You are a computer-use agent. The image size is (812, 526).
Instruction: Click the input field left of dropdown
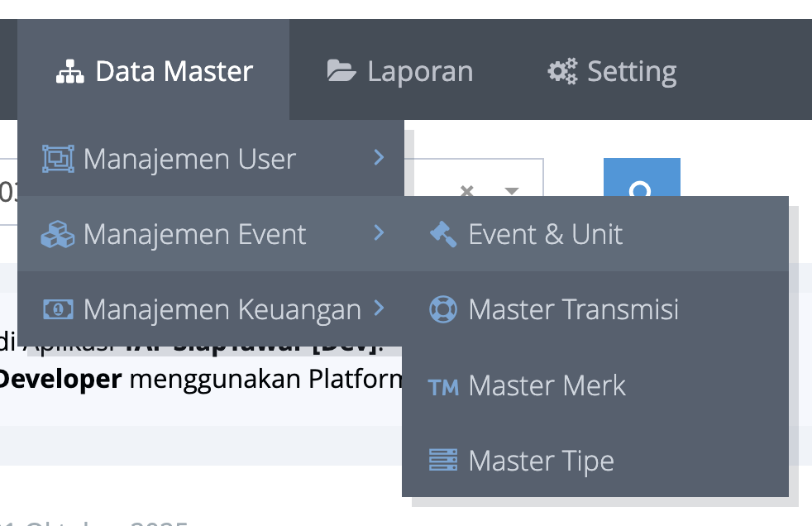(8, 192)
